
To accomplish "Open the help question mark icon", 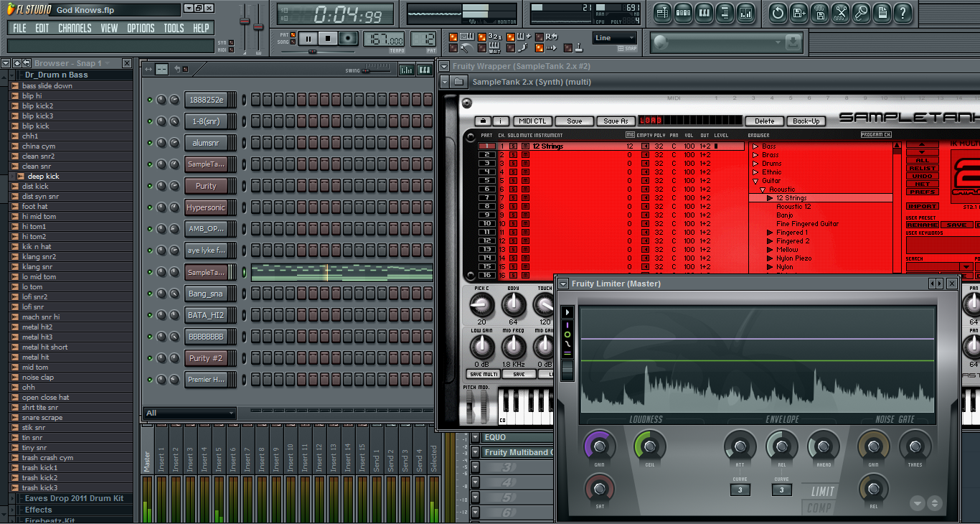I will [x=903, y=12].
